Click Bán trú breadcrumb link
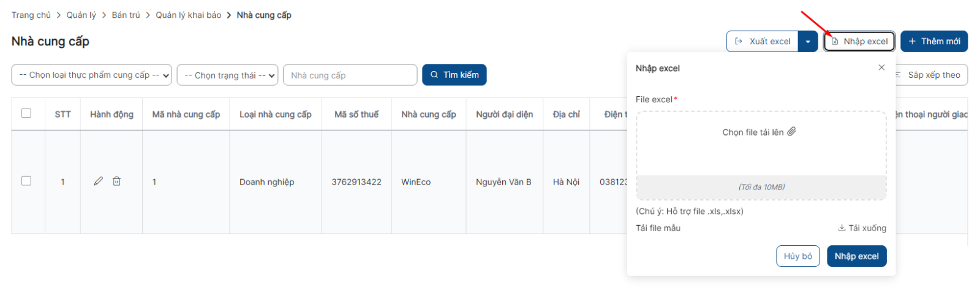 pyautogui.click(x=126, y=15)
